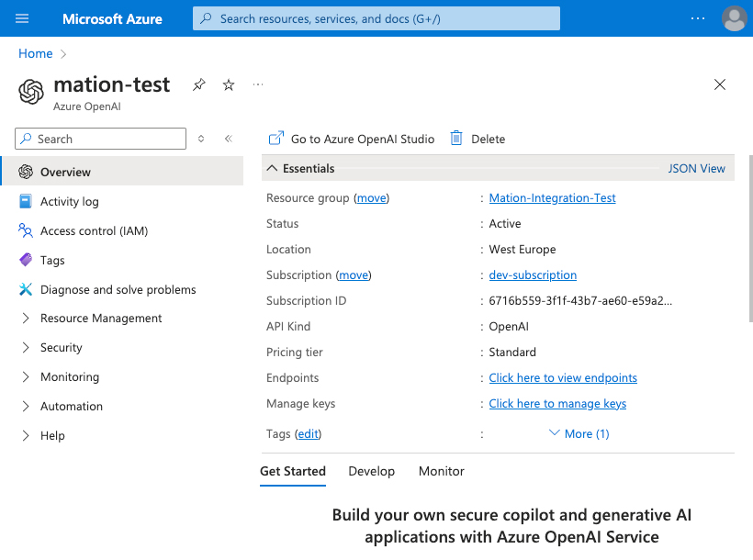The width and height of the screenshot is (753, 560).
Task: Click the search magnifier in top bar
Action: (x=206, y=18)
